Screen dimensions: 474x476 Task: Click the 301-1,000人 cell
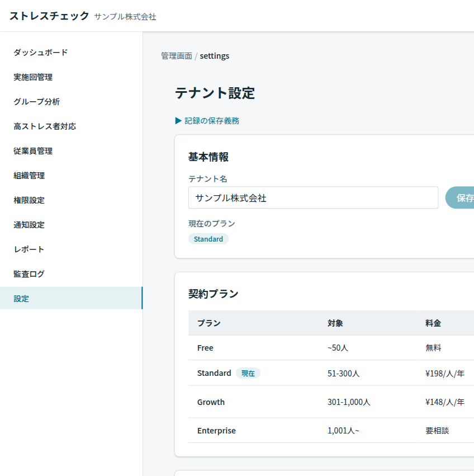(x=349, y=402)
